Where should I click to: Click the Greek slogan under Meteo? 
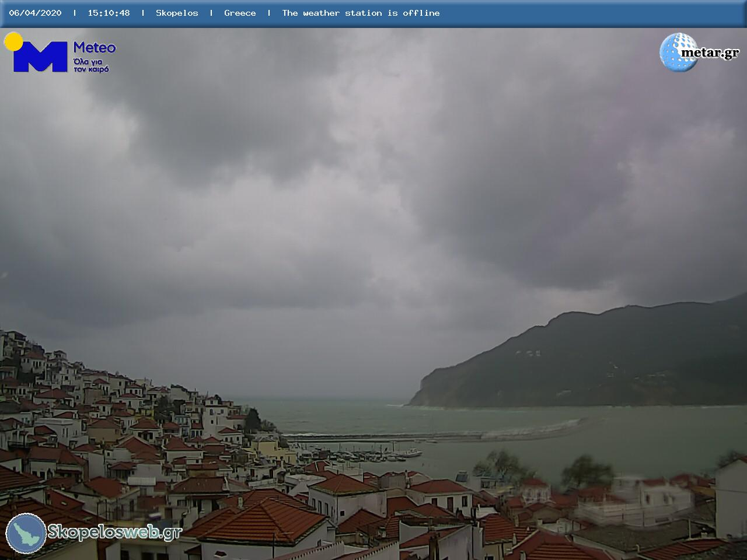tap(91, 65)
